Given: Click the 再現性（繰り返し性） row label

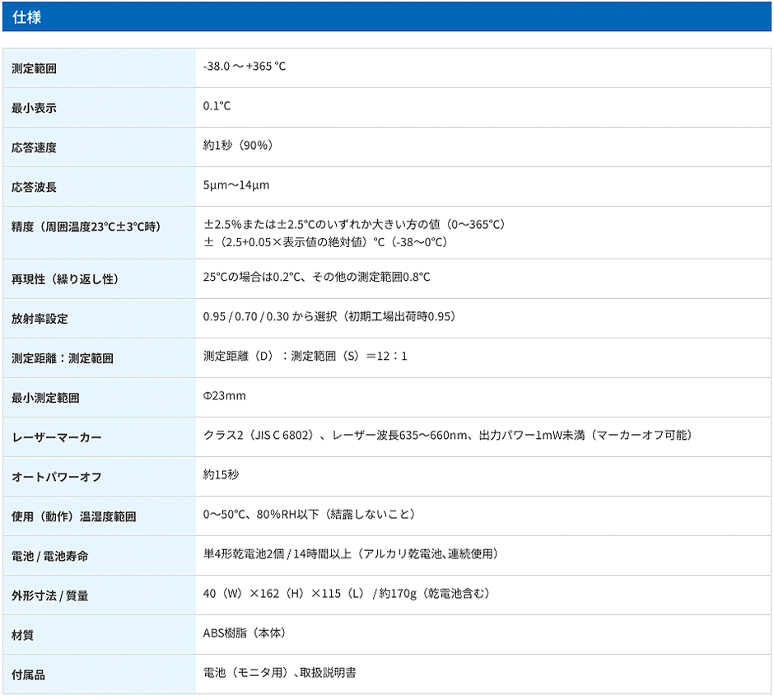Looking at the screenshot, I should pyautogui.click(x=65, y=280).
